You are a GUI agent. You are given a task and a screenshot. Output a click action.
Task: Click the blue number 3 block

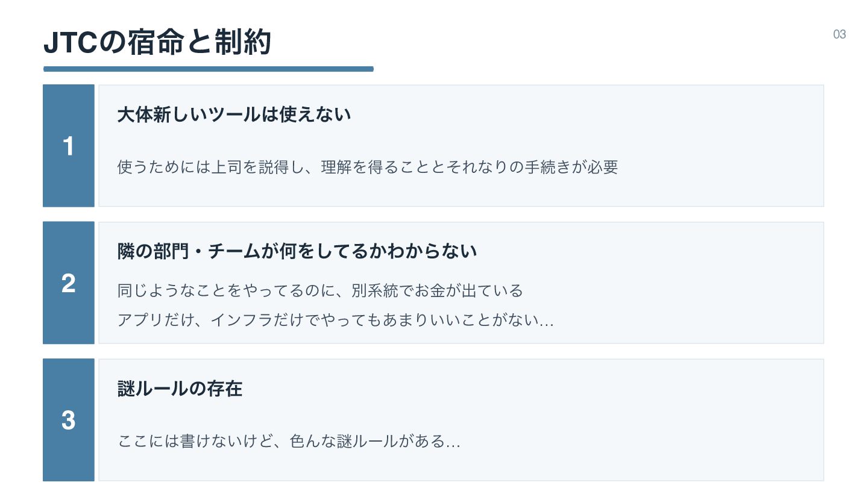click(x=69, y=420)
